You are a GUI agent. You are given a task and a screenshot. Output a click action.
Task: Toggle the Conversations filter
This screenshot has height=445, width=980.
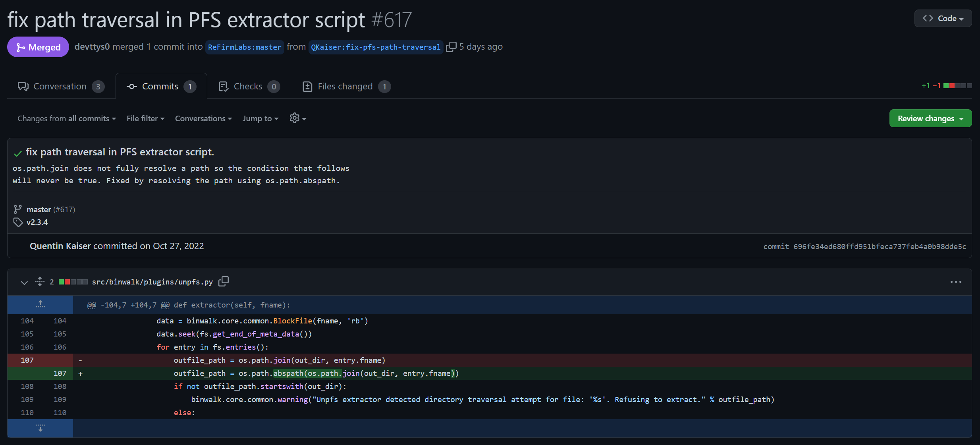tap(203, 118)
